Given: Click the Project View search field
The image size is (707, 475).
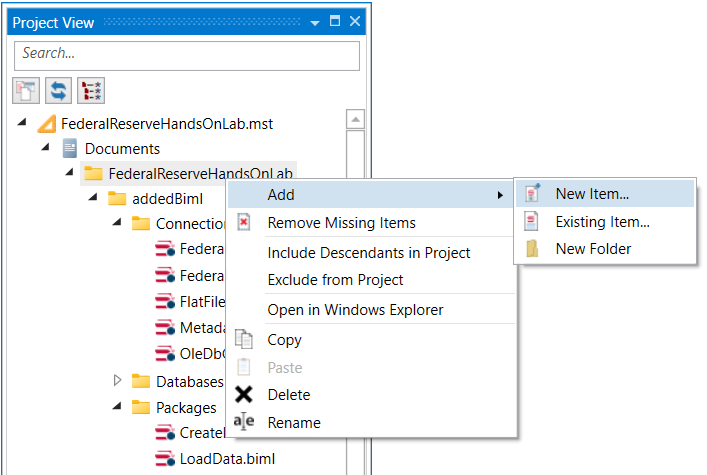Looking at the screenshot, I should tap(187, 55).
